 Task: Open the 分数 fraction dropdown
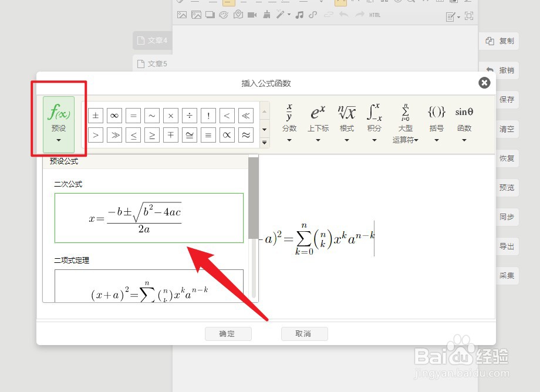click(x=289, y=123)
